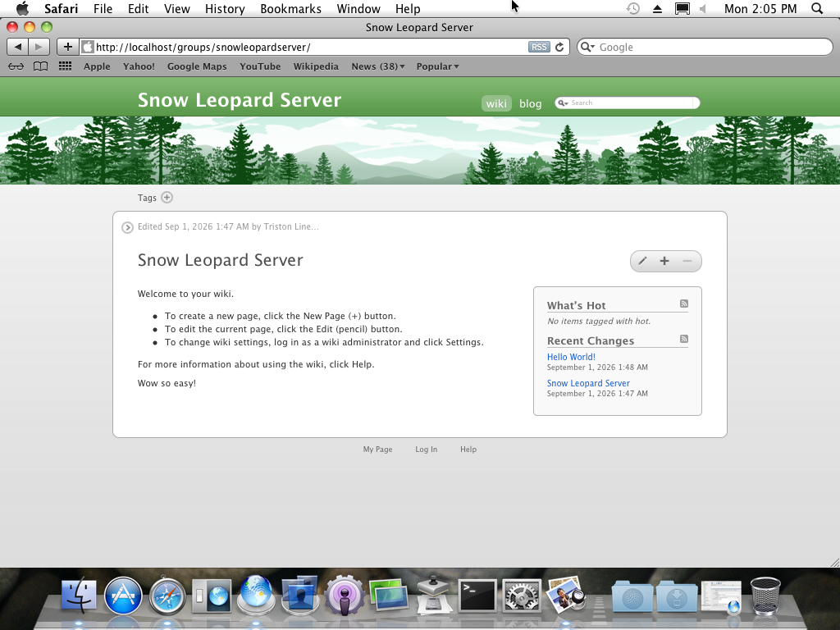Click the Time Machine menu bar icon
The height and width of the screenshot is (630, 840).
(x=633, y=8)
